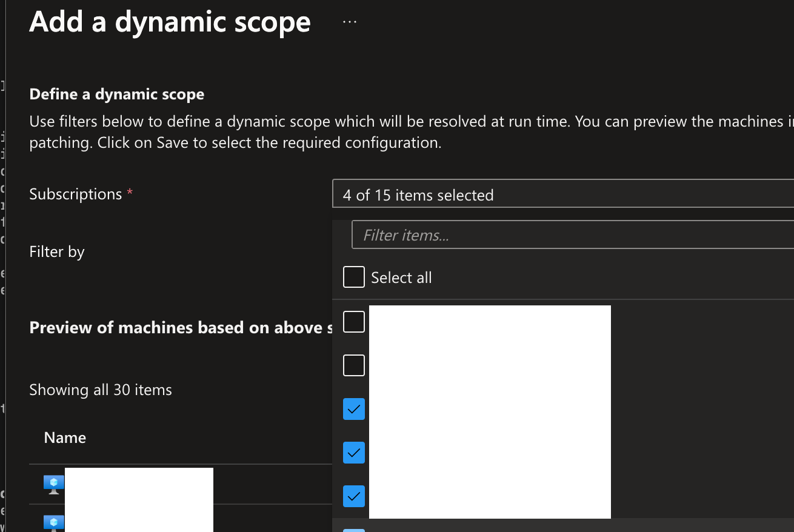Click the 'Filter items...' search field
The image size is (794, 532).
pos(573,234)
